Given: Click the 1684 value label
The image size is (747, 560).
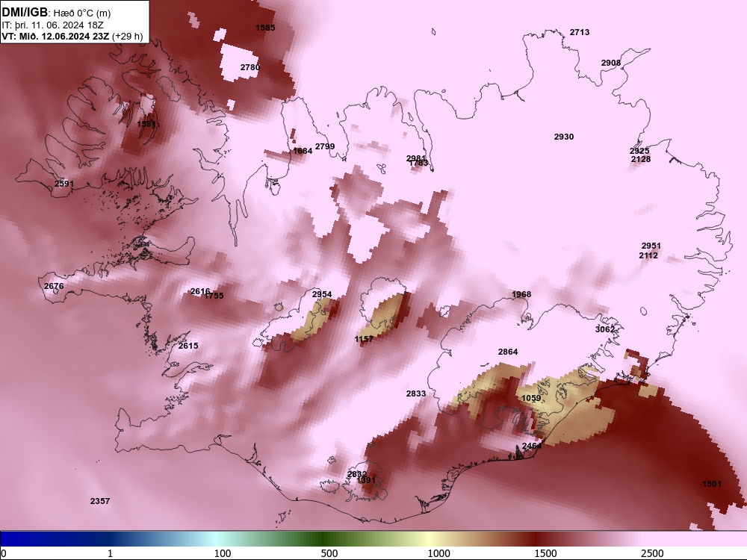Looking at the screenshot, I should (x=303, y=151).
